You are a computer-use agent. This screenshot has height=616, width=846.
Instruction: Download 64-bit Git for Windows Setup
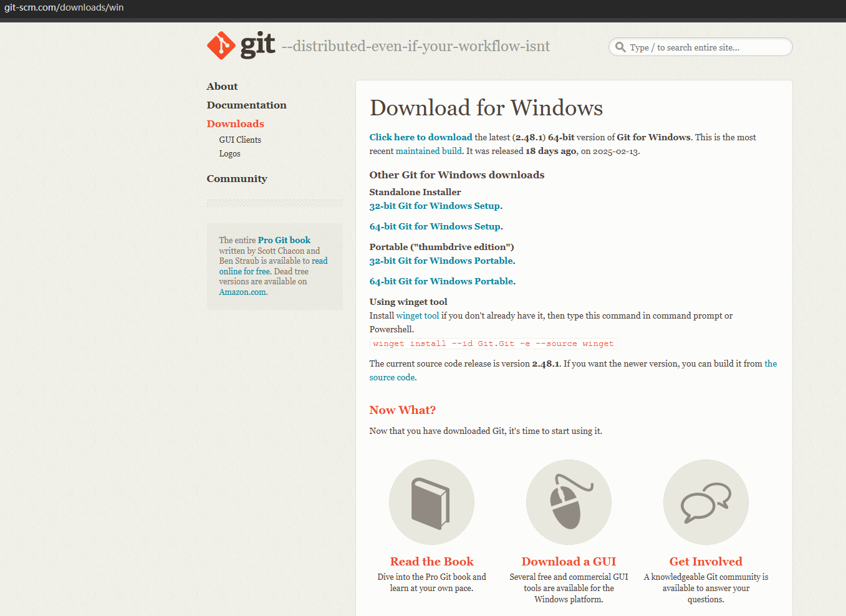435,226
